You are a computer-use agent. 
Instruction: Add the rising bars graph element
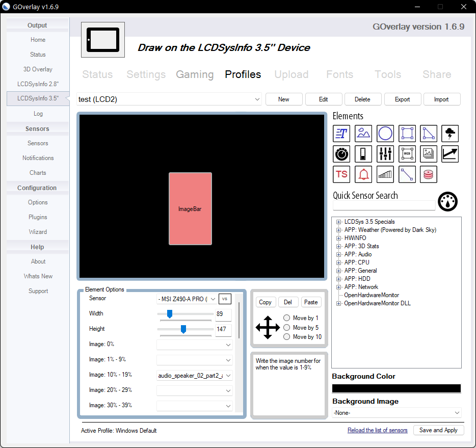385,174
